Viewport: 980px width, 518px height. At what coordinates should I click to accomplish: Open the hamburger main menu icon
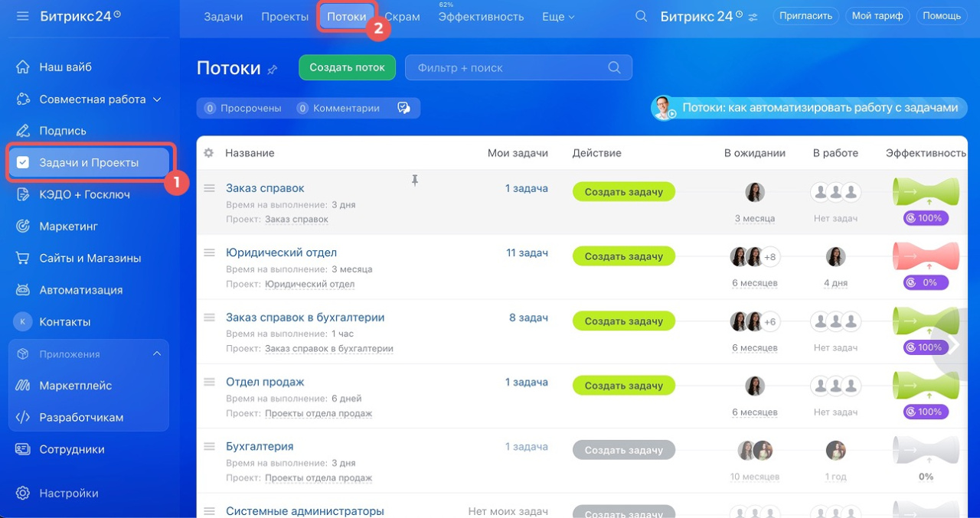[x=22, y=16]
